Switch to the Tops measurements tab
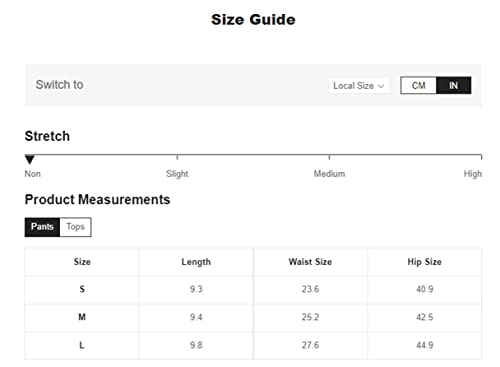The width and height of the screenshot is (500, 367). pos(75,227)
